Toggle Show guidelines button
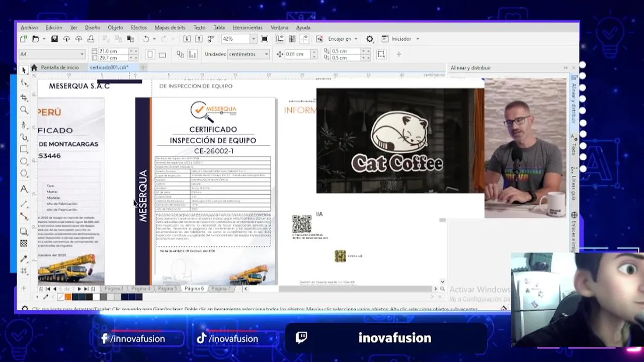644x362 pixels. 303,39
